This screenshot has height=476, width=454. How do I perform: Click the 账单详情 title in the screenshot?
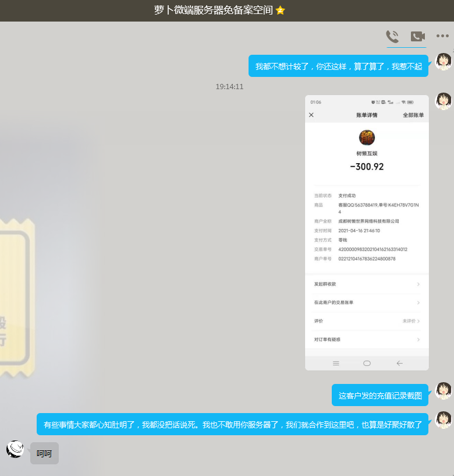tap(367, 115)
